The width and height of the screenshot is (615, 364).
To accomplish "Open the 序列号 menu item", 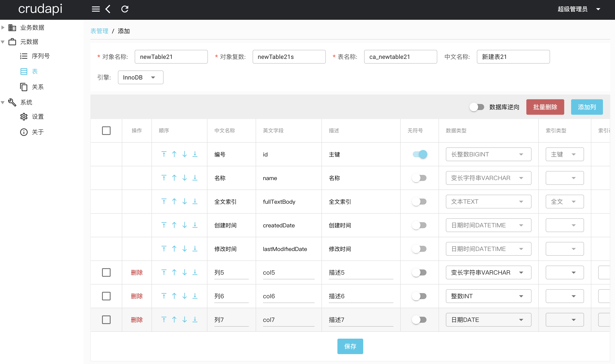I will click(x=40, y=56).
